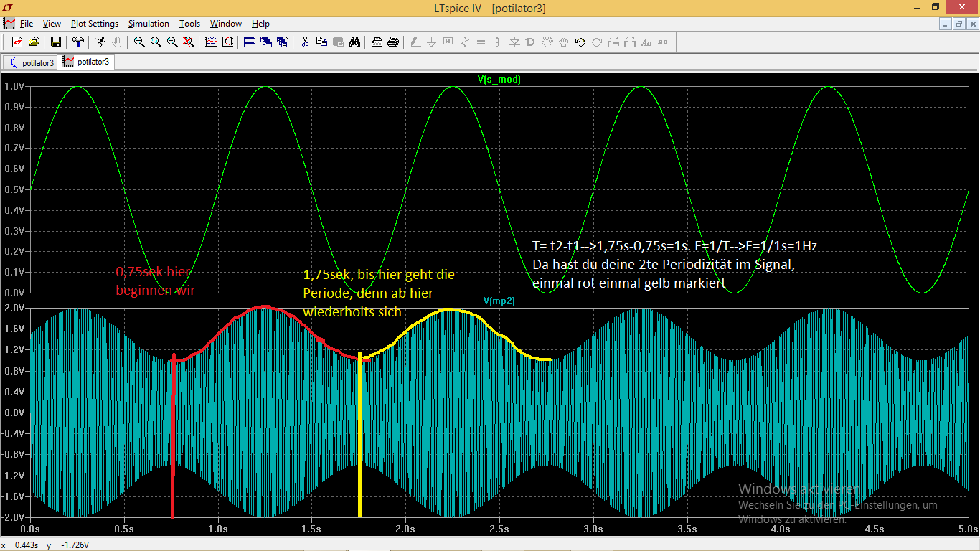Select the Resistor component icon

(x=465, y=42)
